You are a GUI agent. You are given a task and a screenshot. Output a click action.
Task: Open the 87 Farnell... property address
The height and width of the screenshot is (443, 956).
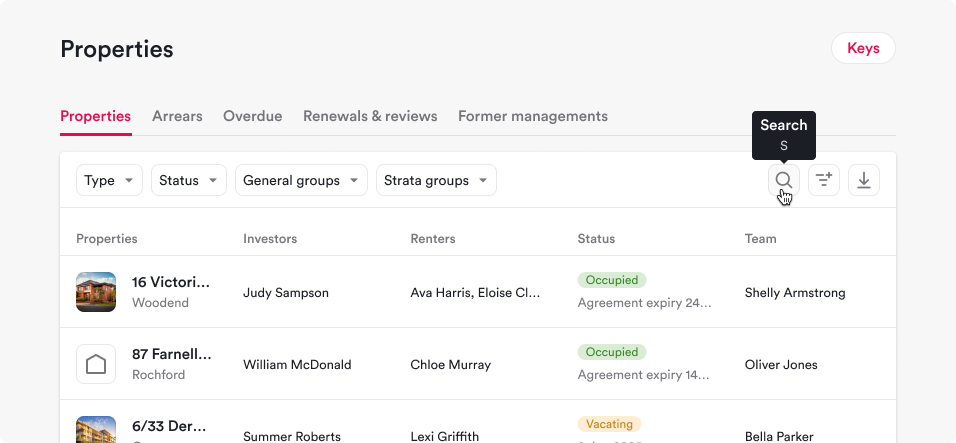coord(172,354)
